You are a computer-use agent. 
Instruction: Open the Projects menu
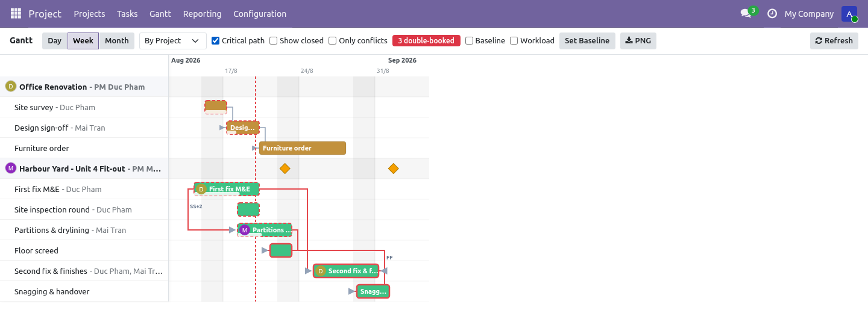pyautogui.click(x=89, y=14)
